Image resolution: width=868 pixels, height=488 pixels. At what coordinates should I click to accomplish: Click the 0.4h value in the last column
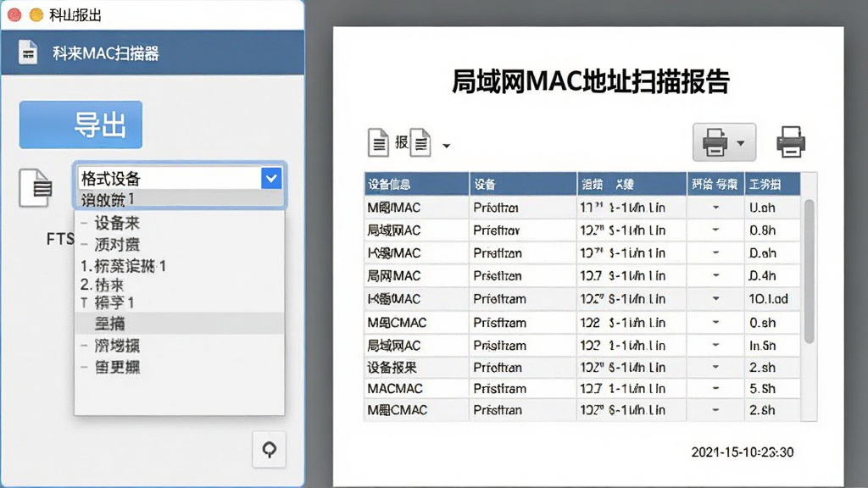click(762, 275)
